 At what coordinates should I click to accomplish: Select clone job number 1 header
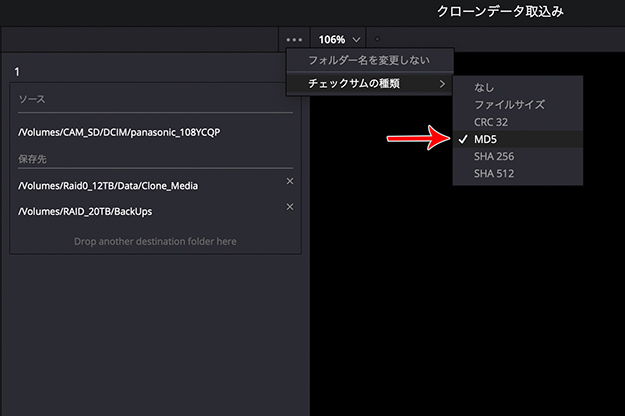pos(19,72)
